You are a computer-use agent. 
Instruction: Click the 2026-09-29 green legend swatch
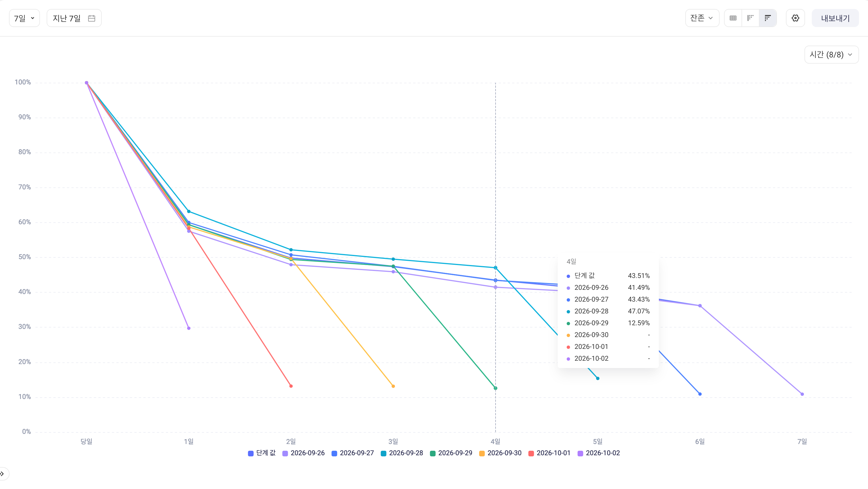pyautogui.click(x=433, y=454)
